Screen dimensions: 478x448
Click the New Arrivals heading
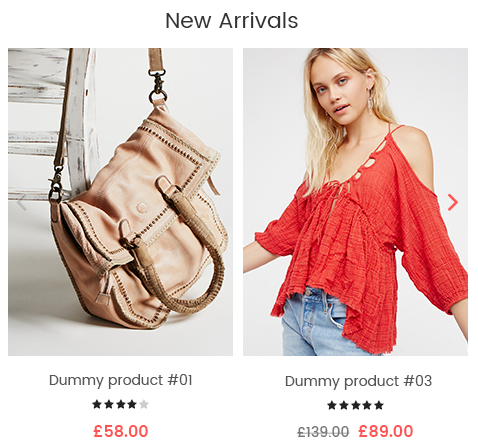(x=232, y=20)
